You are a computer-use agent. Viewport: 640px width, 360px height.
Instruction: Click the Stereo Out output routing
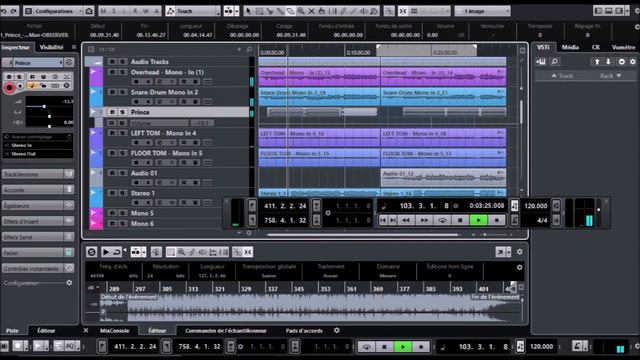tap(38, 154)
